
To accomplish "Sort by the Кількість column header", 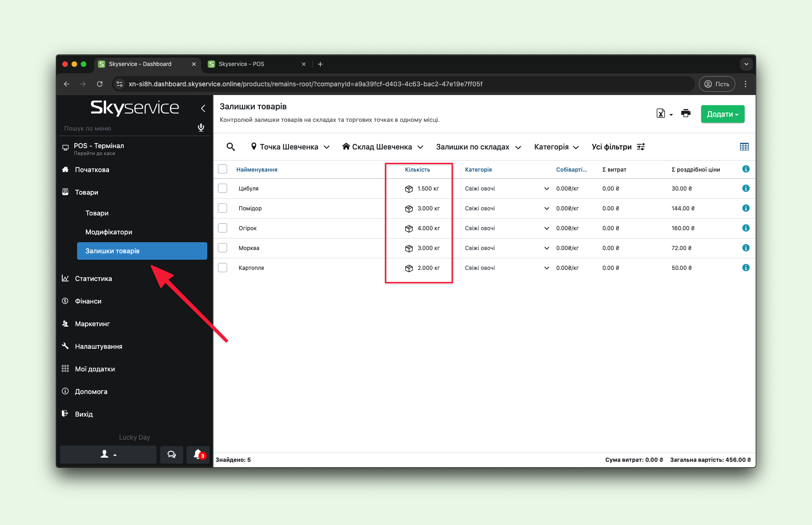I will pos(417,170).
